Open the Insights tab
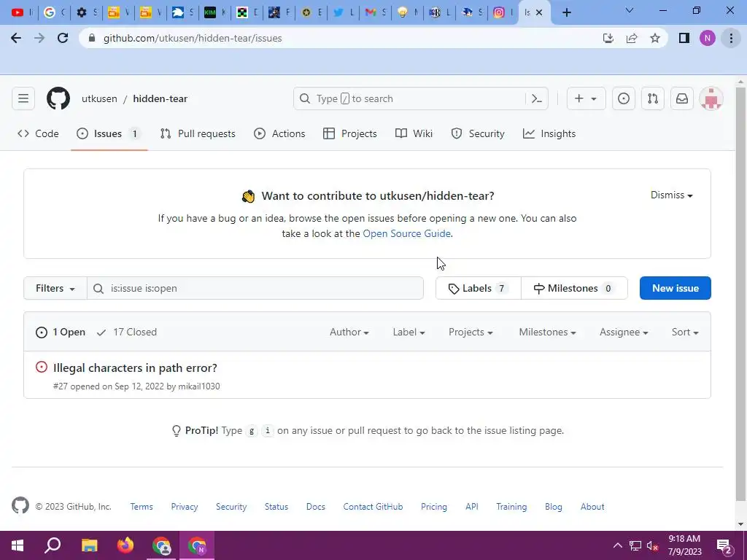This screenshot has height=560, width=747. [549, 134]
